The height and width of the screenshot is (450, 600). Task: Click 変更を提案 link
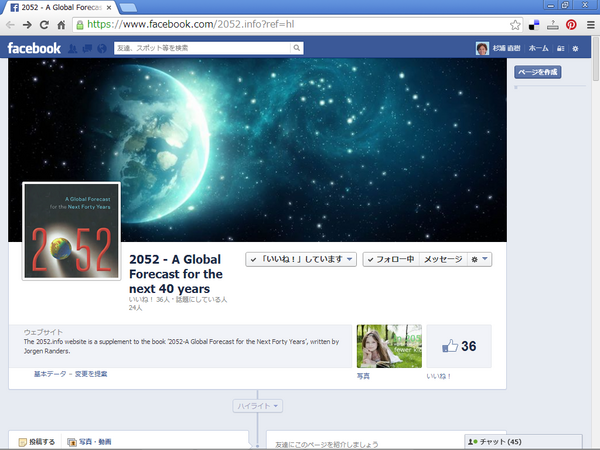91,374
